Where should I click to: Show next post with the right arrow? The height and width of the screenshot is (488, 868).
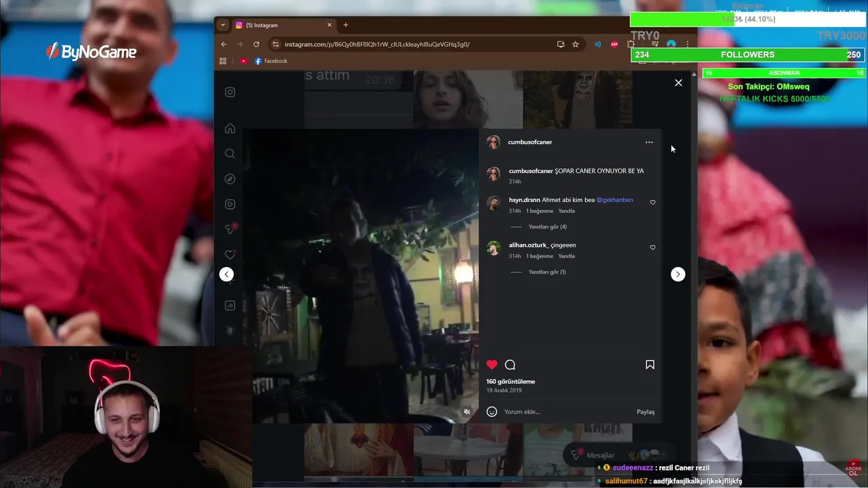point(677,274)
